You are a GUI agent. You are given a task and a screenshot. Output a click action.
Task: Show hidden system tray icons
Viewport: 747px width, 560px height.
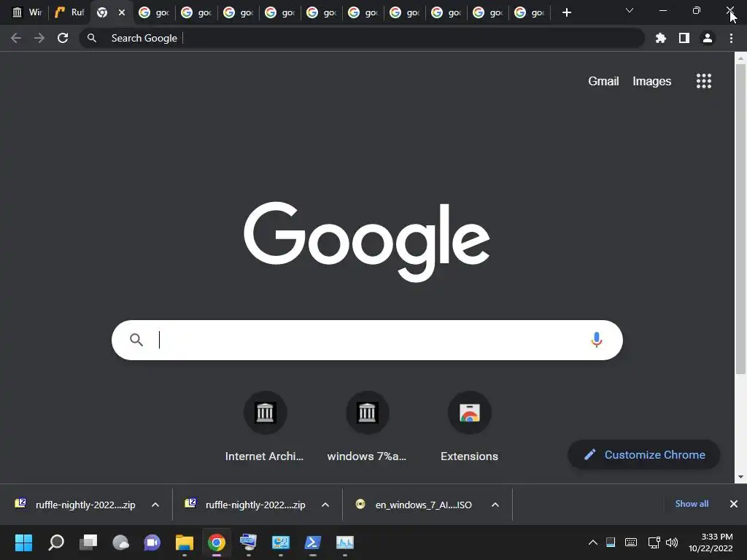click(592, 542)
